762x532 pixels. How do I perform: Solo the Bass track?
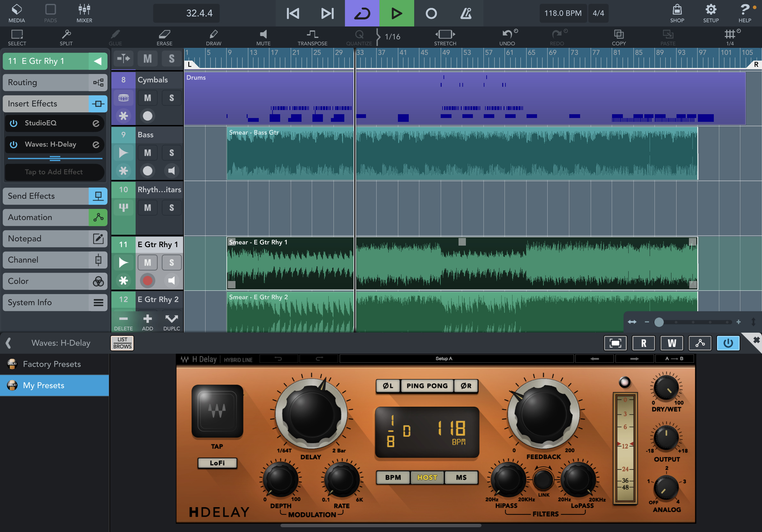172,152
